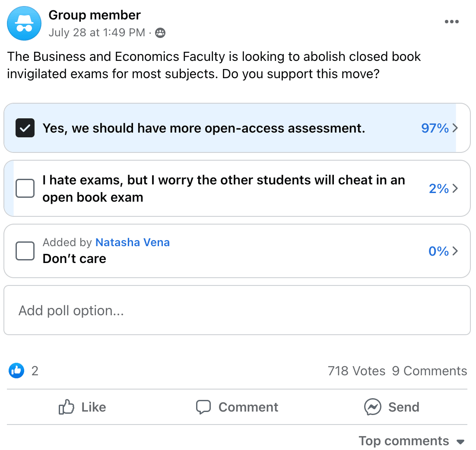Click the Add poll option field
This screenshot has width=476, height=450.
coord(237,311)
